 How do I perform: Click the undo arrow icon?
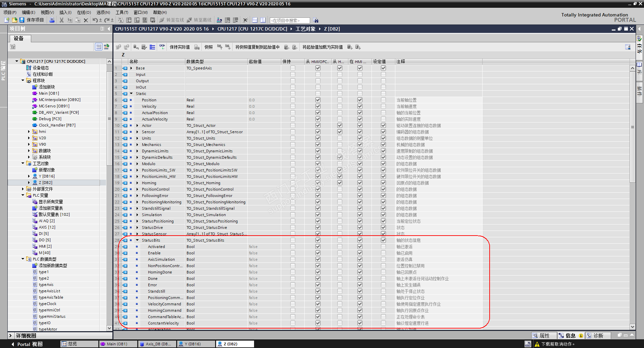pos(95,20)
